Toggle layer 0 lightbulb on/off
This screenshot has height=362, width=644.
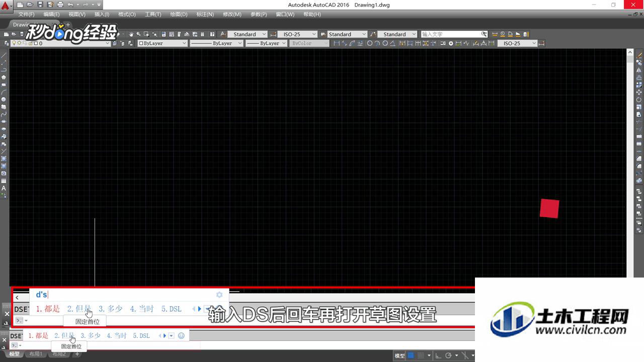click(x=14, y=43)
